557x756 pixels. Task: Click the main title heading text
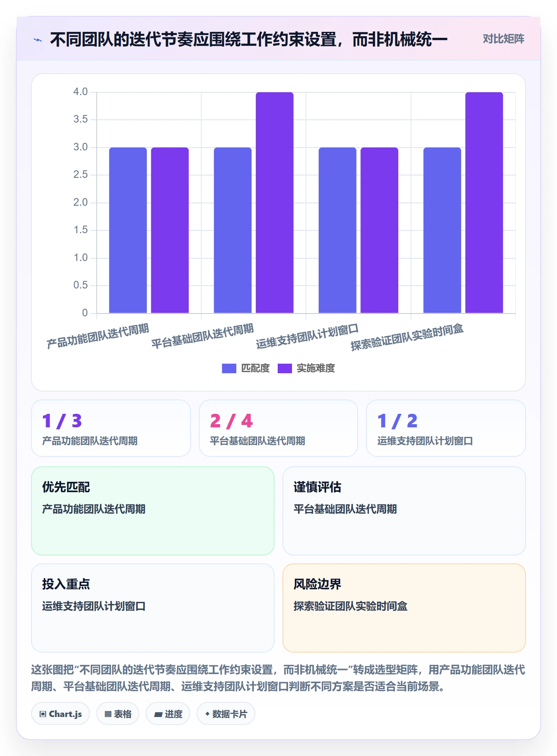coord(249,39)
